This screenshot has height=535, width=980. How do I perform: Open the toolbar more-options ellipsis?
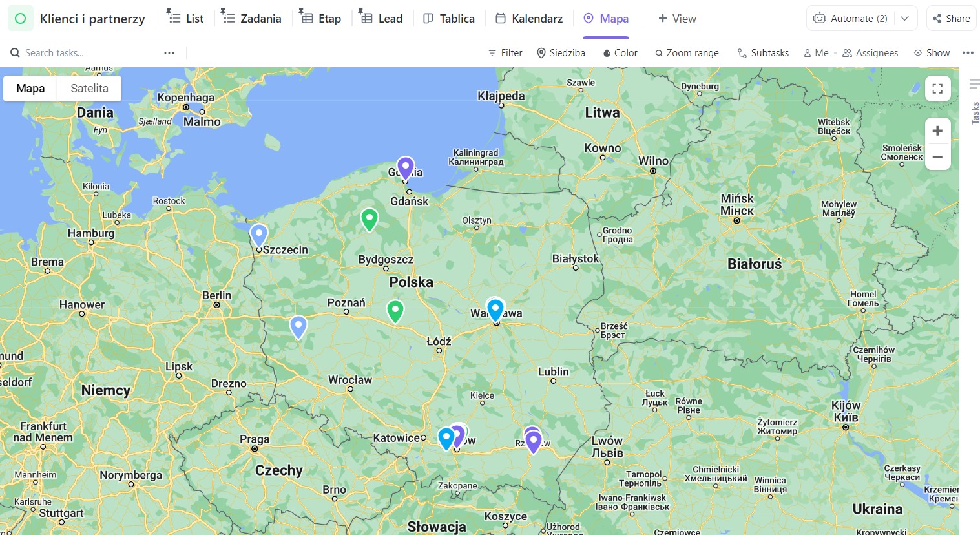[x=968, y=53]
